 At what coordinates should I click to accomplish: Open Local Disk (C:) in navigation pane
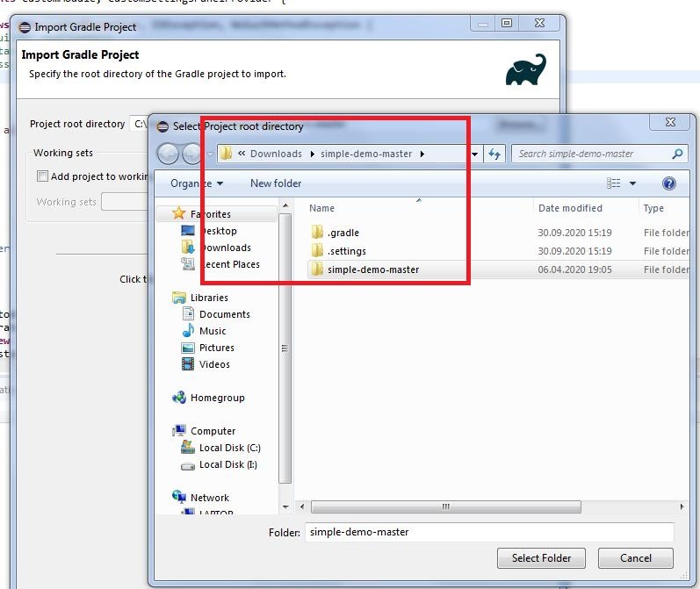click(x=229, y=448)
